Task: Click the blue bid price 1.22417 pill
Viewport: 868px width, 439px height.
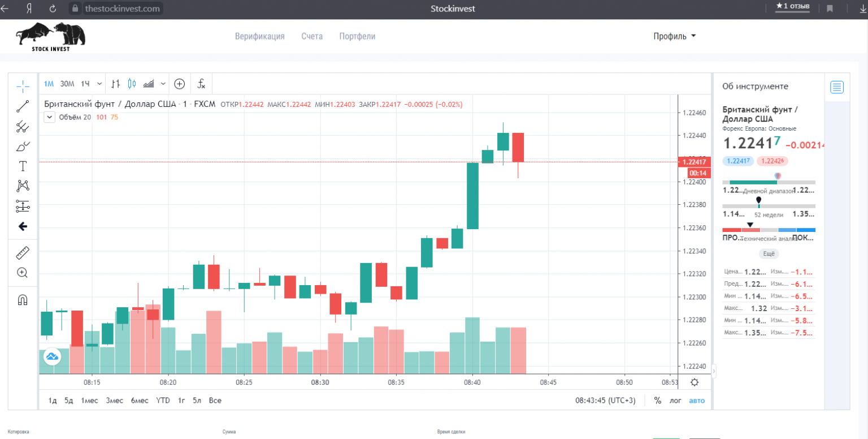Action: (x=738, y=161)
